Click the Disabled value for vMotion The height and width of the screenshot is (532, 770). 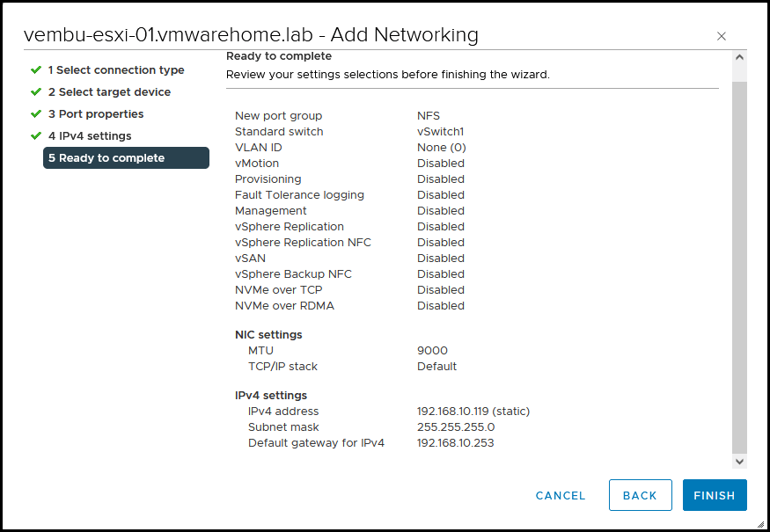pos(441,163)
